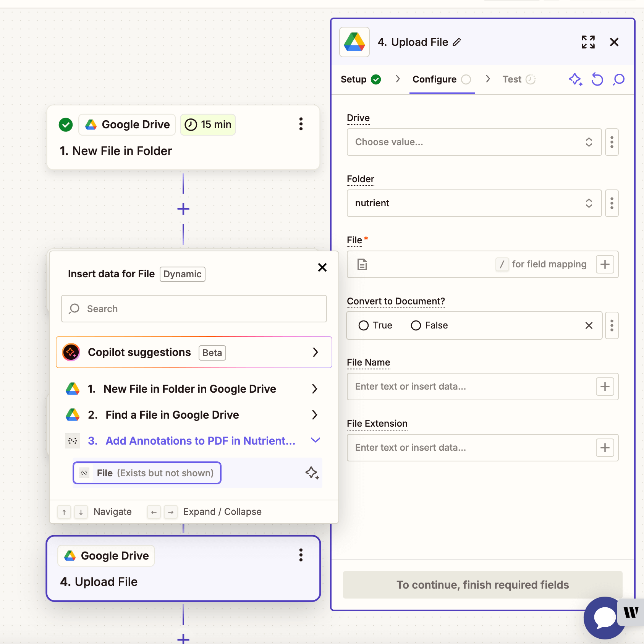Screen dimensions: 644x644
Task: Open the kebab menu on the New File in Folder card
Action: (x=301, y=124)
